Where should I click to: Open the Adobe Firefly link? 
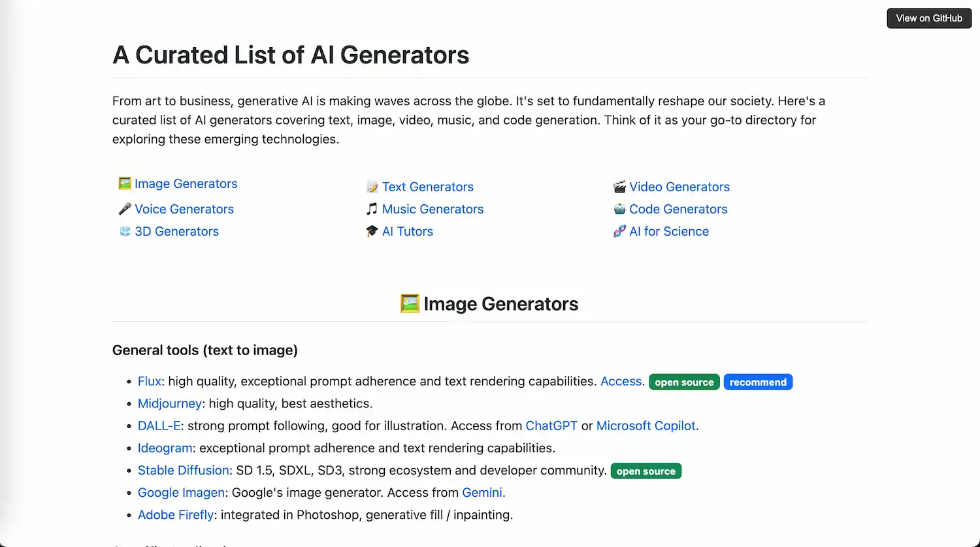(x=175, y=514)
